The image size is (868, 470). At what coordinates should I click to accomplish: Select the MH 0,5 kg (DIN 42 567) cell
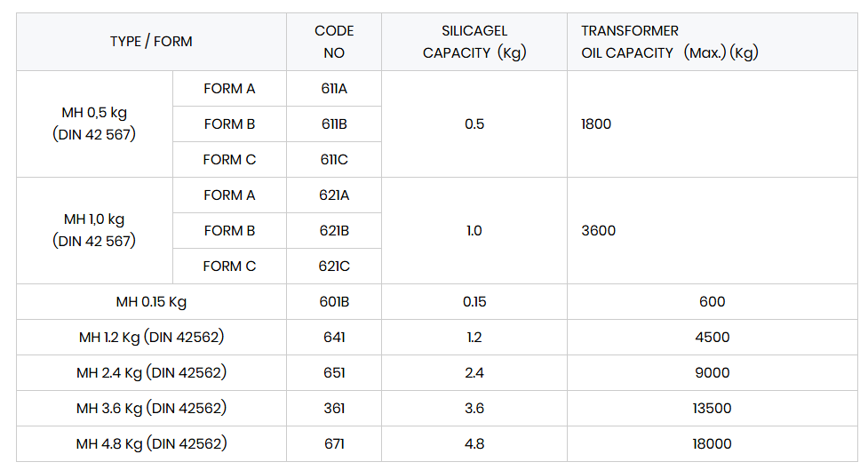(x=95, y=123)
